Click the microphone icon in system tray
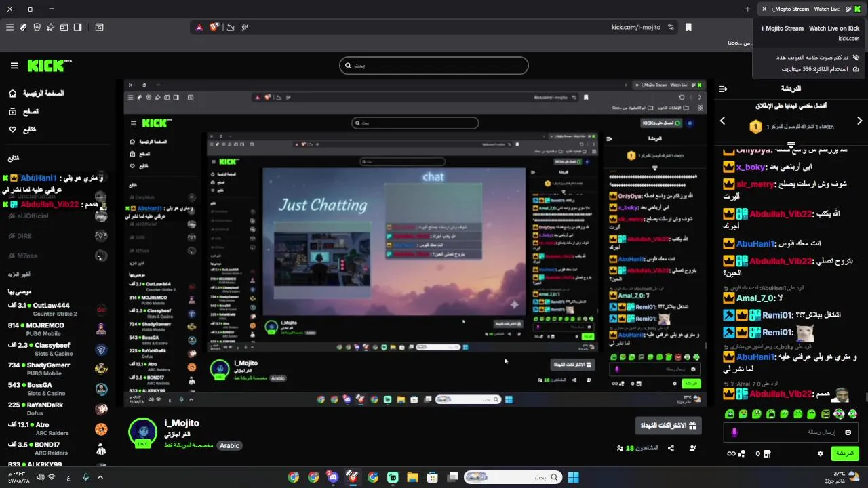868x488 pixels. tap(86, 477)
